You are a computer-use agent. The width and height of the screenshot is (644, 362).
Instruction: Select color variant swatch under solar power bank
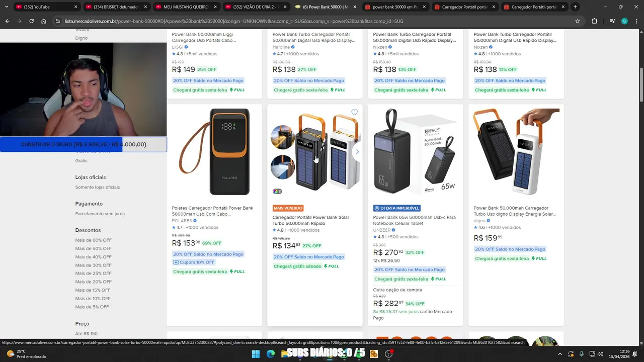tap(277, 191)
